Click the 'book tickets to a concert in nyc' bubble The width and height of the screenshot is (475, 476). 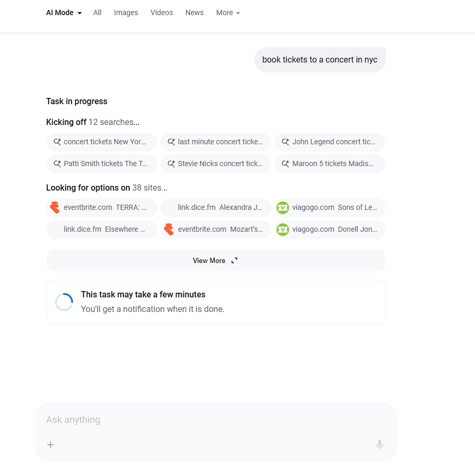pyautogui.click(x=320, y=60)
